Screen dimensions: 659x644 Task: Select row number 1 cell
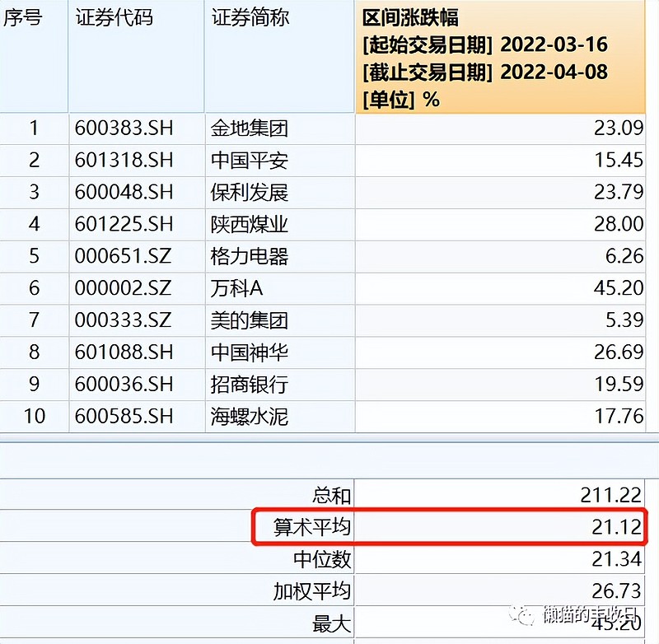tap(34, 128)
